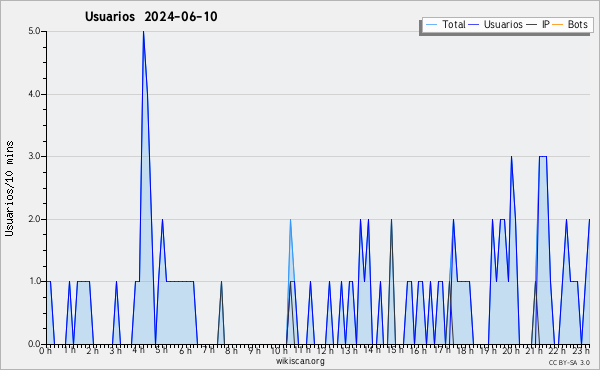Click the flat 3.0 peak after 21 h
Image resolution: width=600 pixels, height=370 pixels.
point(543,156)
